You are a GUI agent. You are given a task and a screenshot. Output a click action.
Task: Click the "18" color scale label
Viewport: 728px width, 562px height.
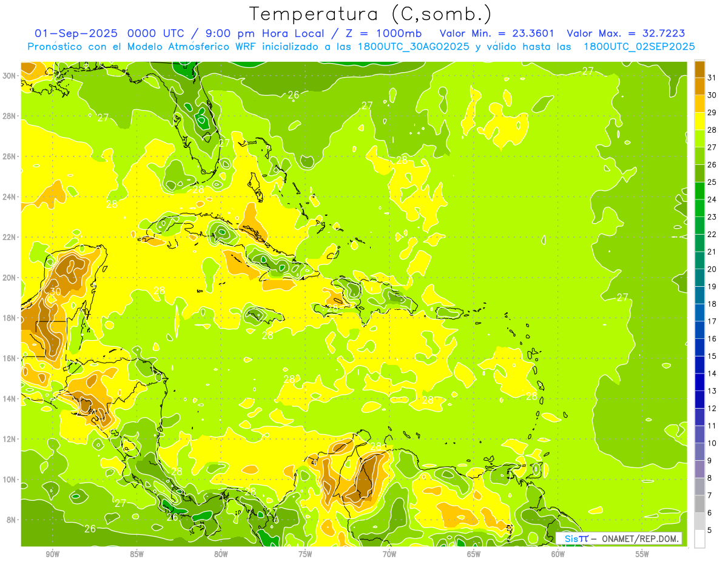(x=712, y=304)
